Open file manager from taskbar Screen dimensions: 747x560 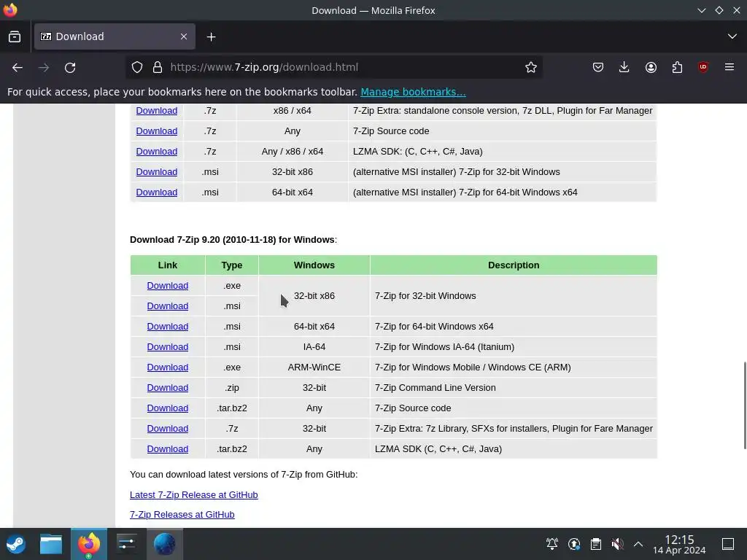[x=51, y=544]
